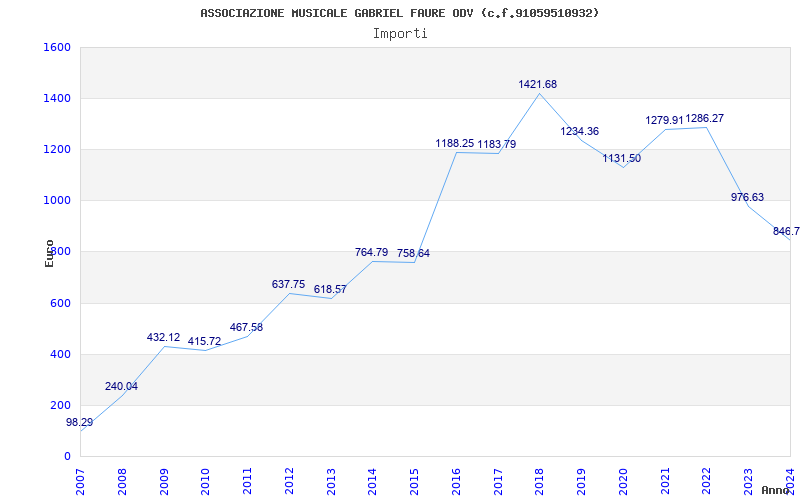Click the data label 1183.79

pos(496,144)
